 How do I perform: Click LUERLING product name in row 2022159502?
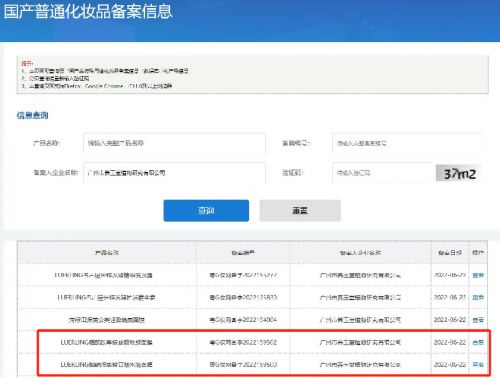coord(107,342)
